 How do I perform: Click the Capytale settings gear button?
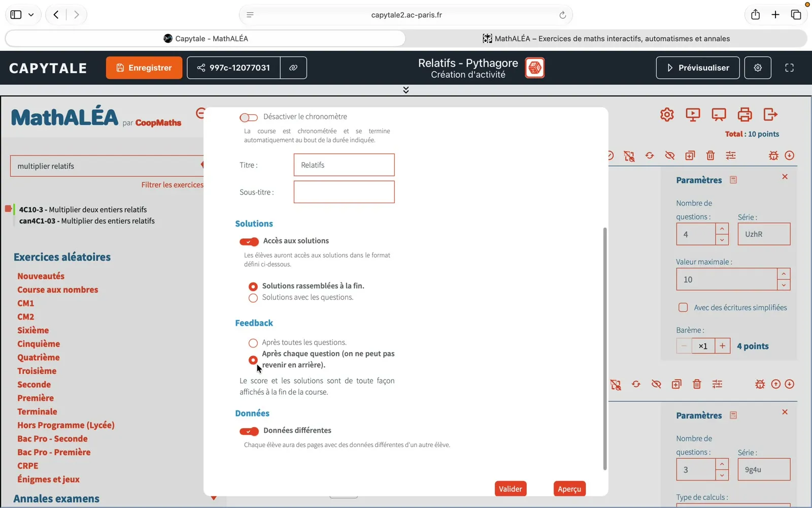pyautogui.click(x=758, y=68)
